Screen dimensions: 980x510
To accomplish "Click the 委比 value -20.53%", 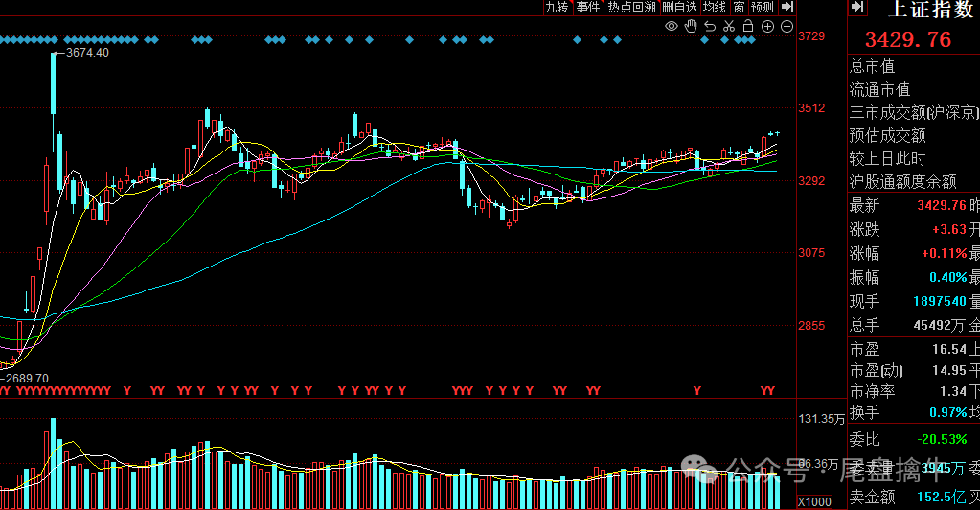I will (x=942, y=439).
